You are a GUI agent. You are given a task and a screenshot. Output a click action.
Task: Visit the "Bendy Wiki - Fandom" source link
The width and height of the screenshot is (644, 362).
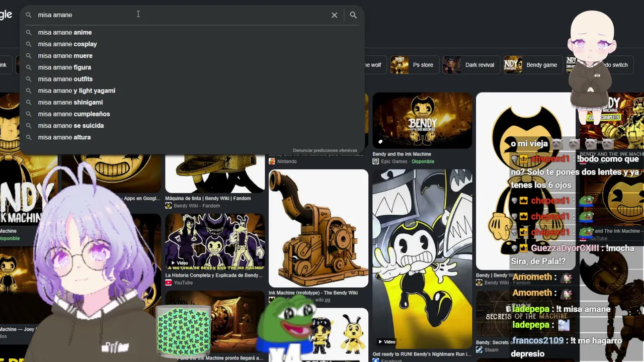(197, 206)
